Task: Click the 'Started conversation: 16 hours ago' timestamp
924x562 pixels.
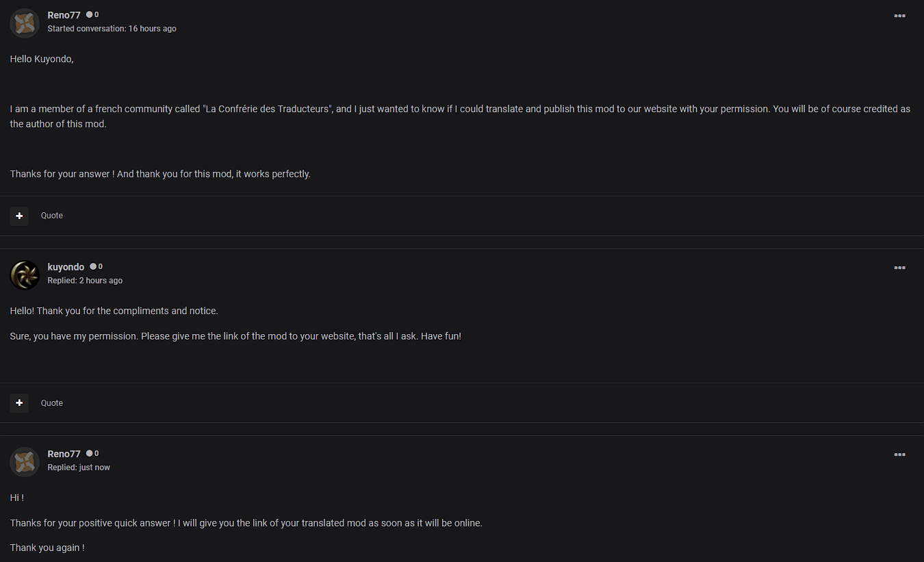Action: (x=112, y=29)
